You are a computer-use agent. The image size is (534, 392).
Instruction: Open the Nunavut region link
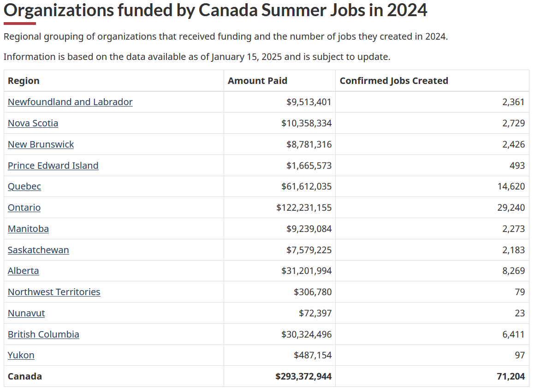26,313
